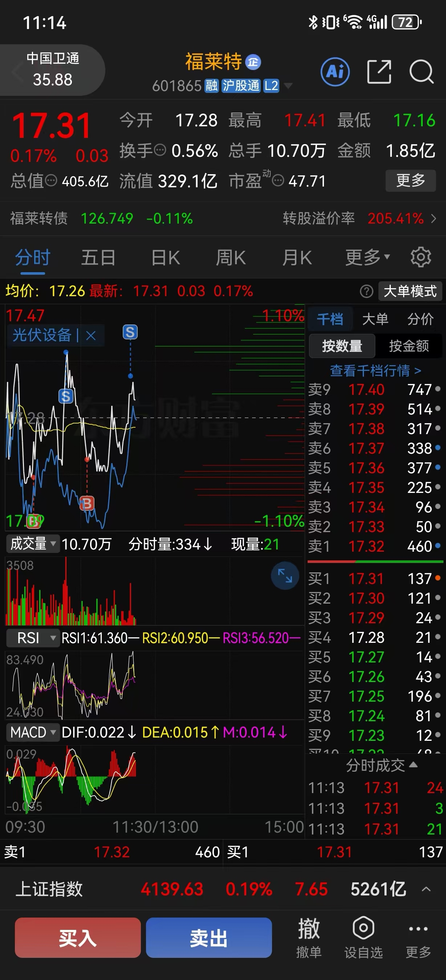Screen dimensions: 446x980
Task: Open the AI assistant icon
Action: [335, 72]
